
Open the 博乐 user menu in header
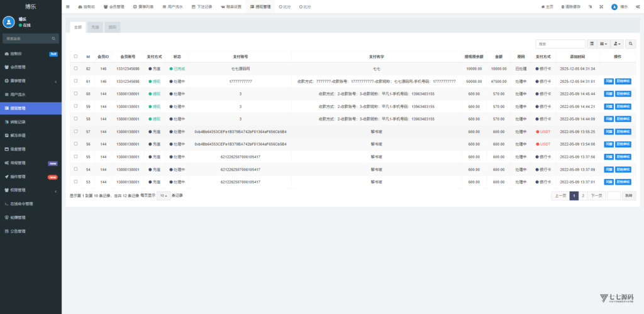tap(619, 7)
